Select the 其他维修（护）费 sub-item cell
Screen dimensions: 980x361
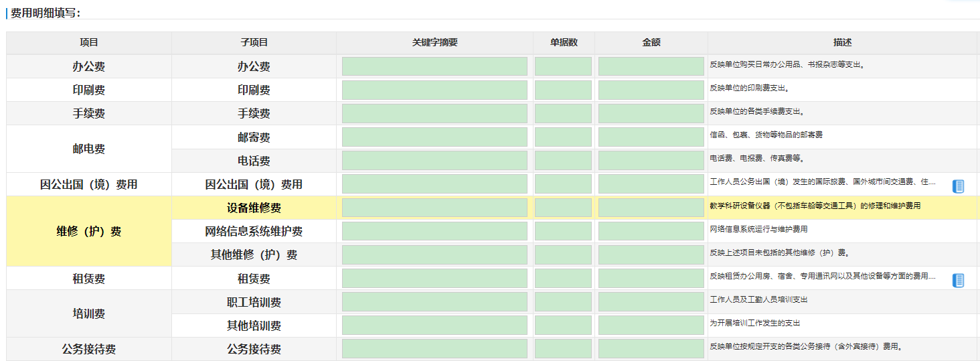(254, 255)
